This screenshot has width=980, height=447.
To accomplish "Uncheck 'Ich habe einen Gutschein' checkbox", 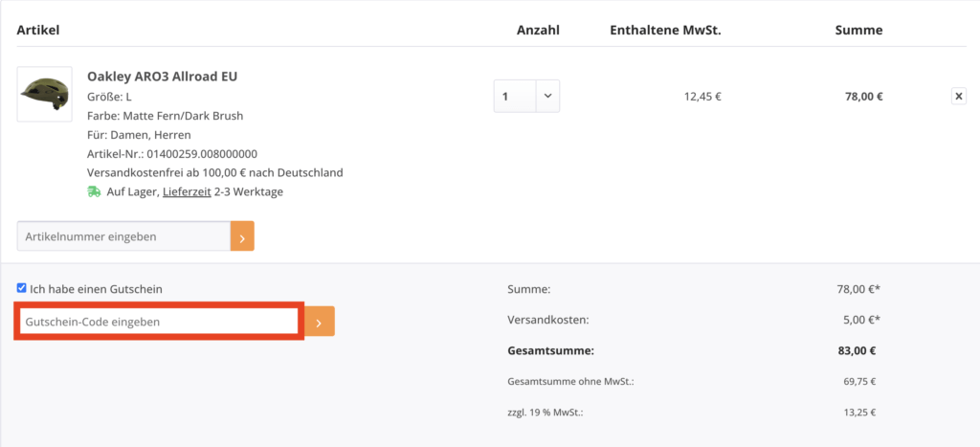I will click(x=21, y=288).
